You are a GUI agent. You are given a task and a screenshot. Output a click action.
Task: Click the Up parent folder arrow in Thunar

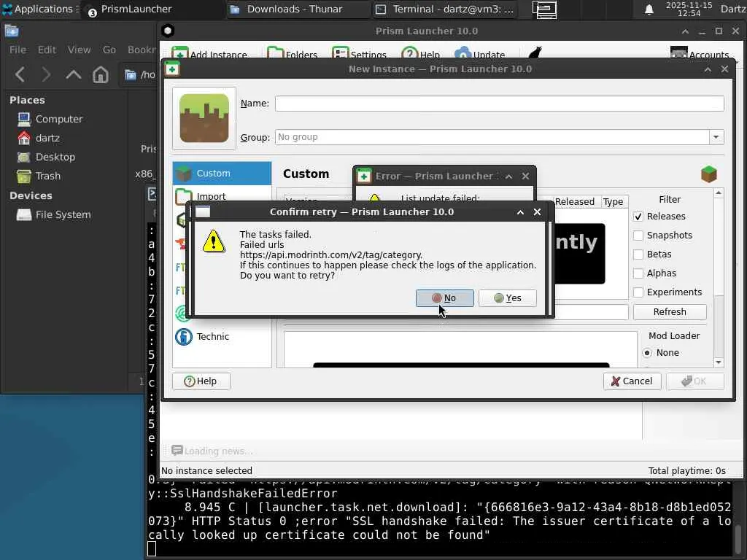(74, 75)
